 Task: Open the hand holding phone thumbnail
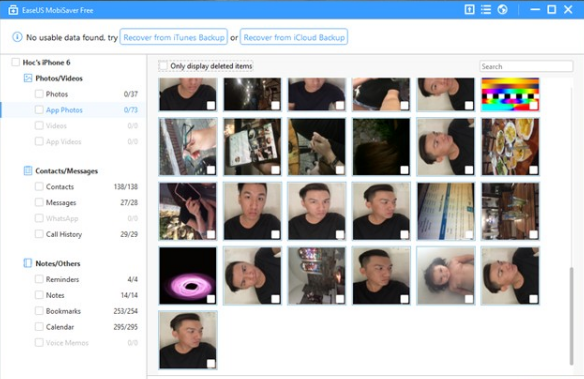point(188,211)
